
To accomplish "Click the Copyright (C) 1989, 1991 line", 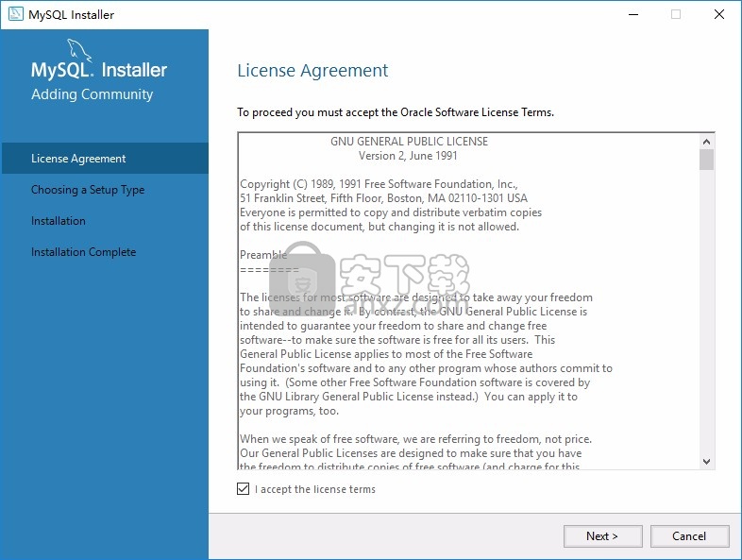I will coord(379,183).
